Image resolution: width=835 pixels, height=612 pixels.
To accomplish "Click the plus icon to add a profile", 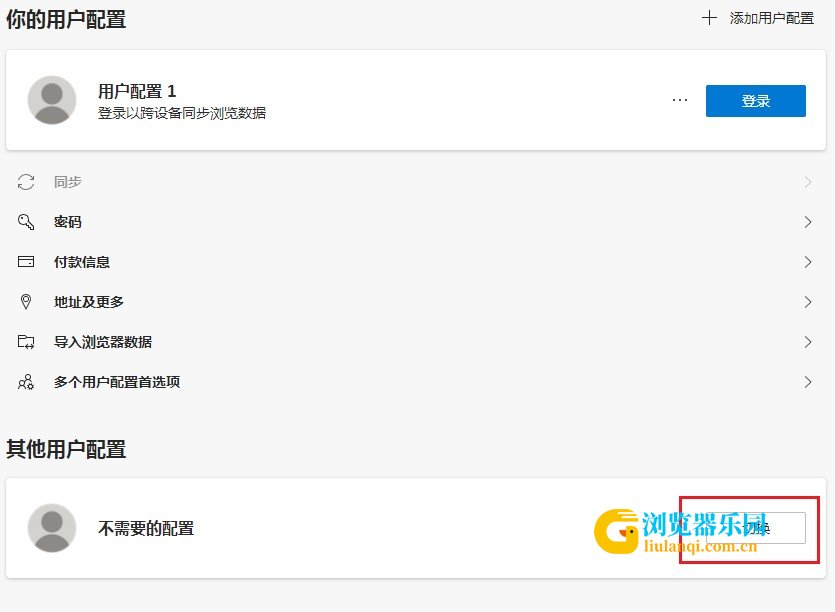I will click(709, 18).
